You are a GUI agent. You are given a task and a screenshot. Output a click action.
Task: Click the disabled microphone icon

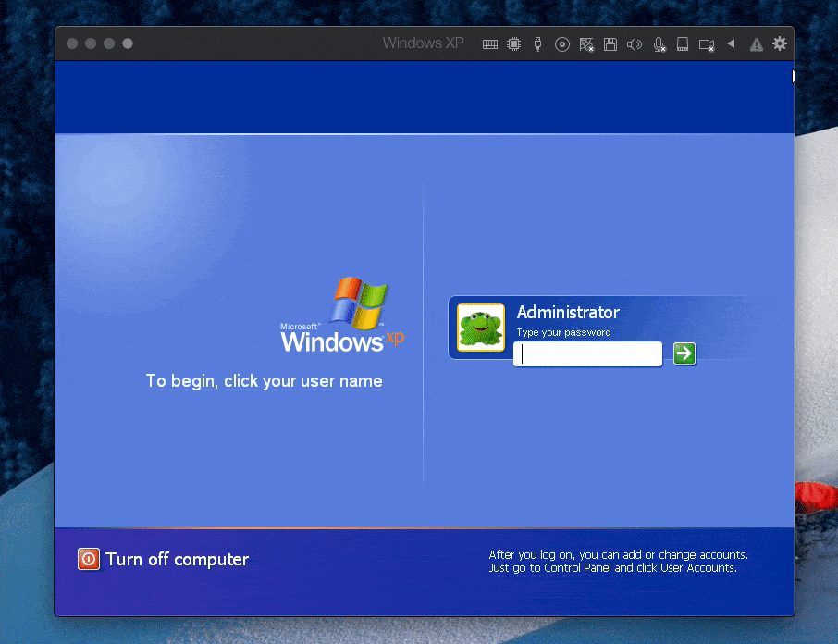(659, 44)
